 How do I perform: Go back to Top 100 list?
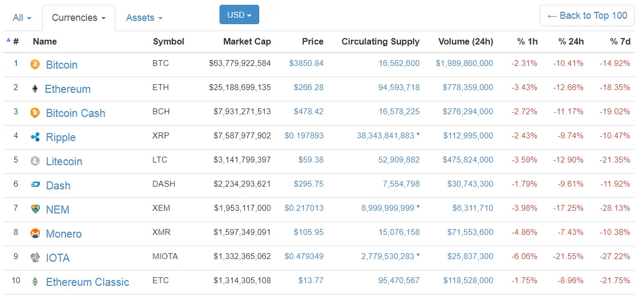587,16
